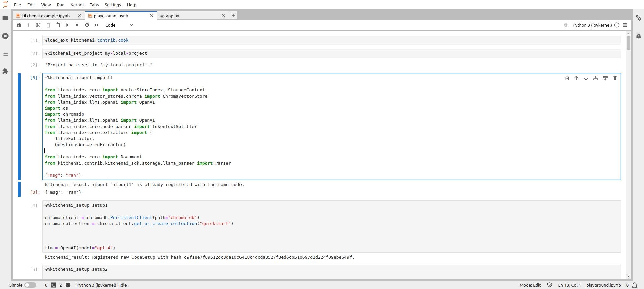
Task: Open notifications with the bell icon
Action: [635, 285]
